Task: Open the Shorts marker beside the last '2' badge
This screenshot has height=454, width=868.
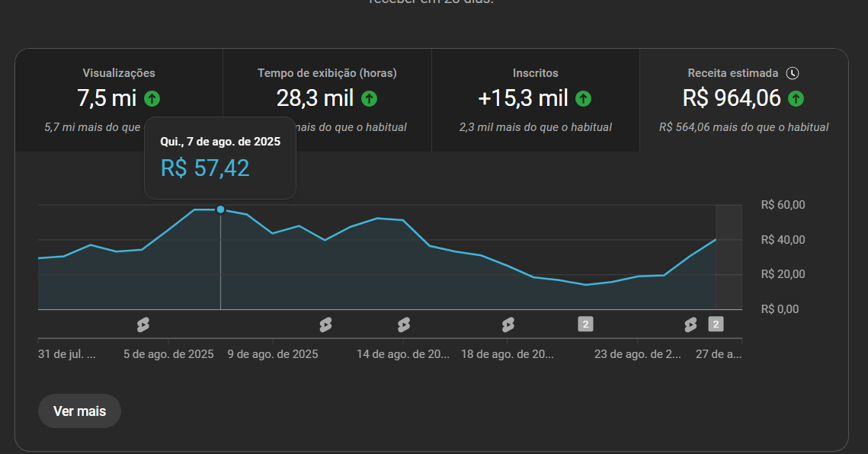Action: coord(691,325)
